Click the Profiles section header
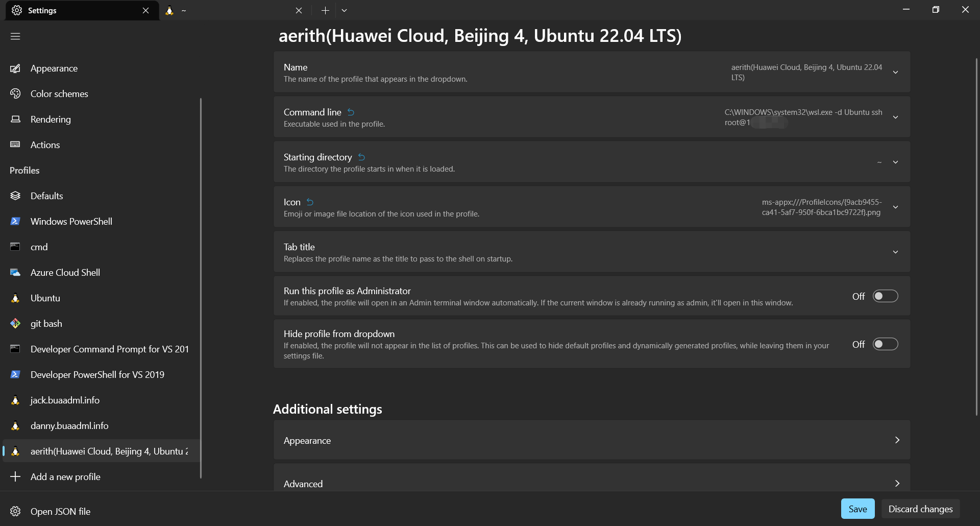 tap(24, 171)
